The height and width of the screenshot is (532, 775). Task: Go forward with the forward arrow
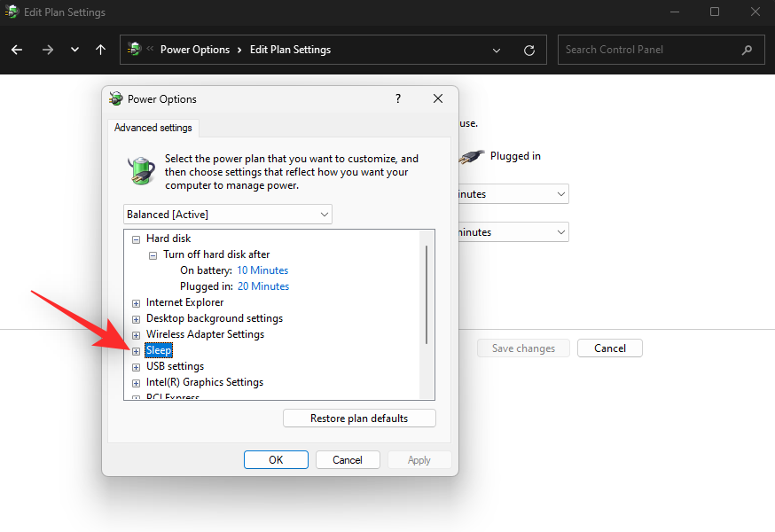coord(48,50)
